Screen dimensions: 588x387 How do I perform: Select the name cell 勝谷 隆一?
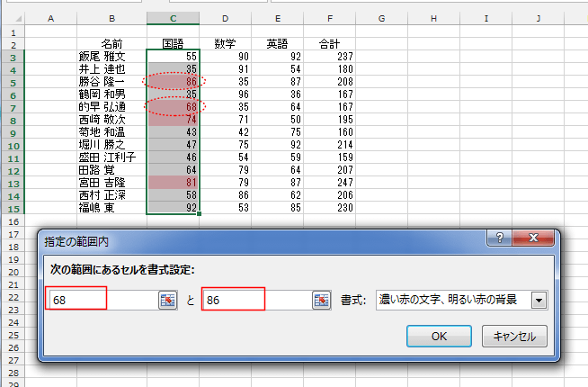(111, 82)
